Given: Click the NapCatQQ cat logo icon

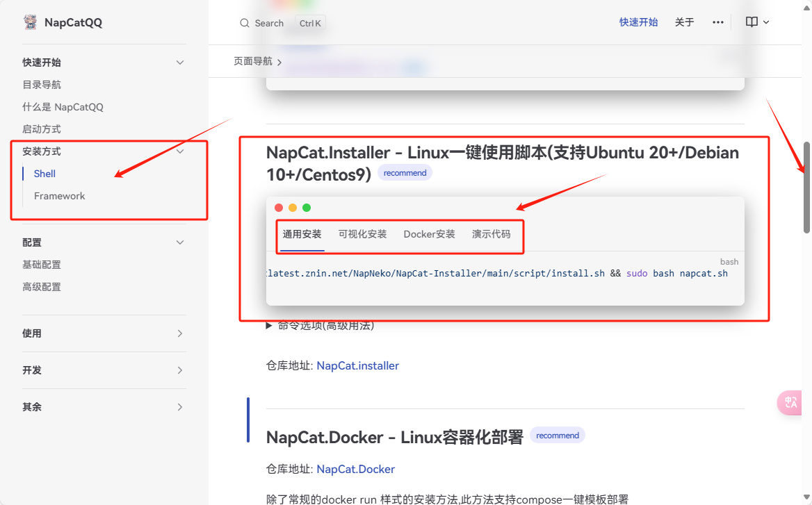Looking at the screenshot, I should [x=31, y=22].
